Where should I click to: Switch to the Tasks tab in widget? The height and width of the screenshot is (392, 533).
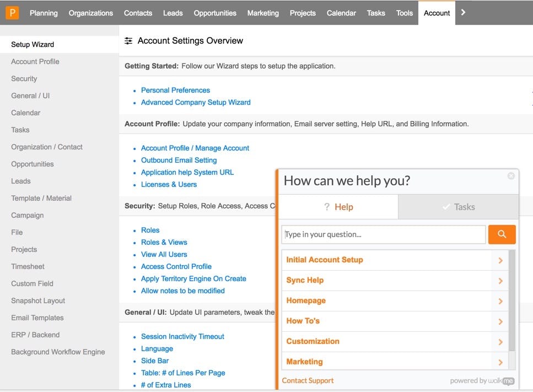point(459,207)
